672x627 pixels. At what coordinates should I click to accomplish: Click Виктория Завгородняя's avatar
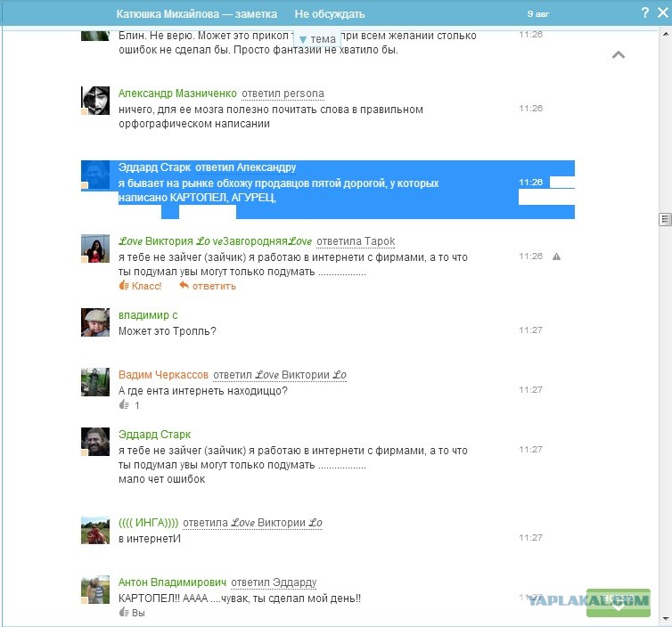(x=95, y=248)
